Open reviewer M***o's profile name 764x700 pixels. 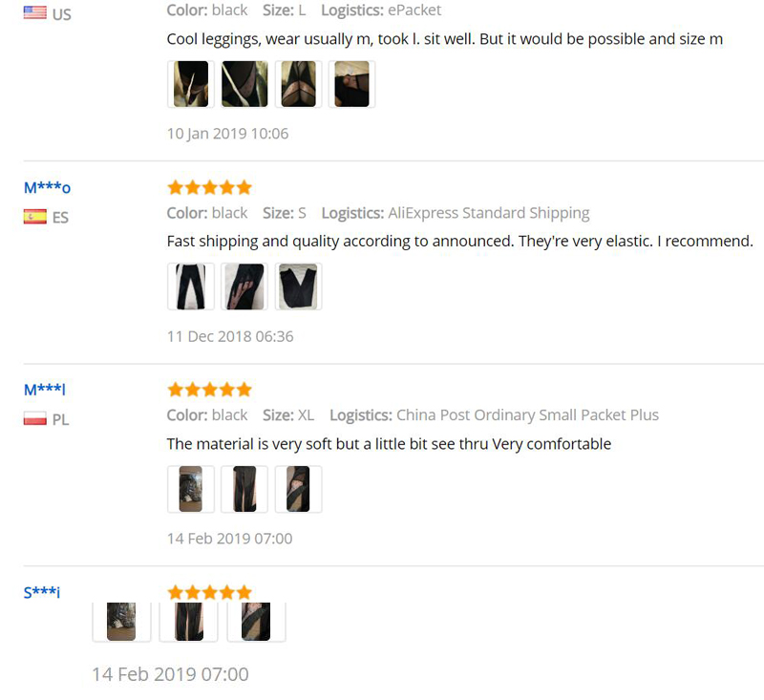tap(47, 187)
